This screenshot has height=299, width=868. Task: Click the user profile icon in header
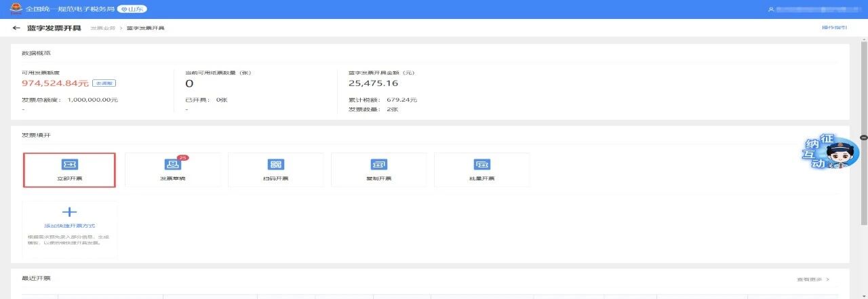click(x=770, y=9)
